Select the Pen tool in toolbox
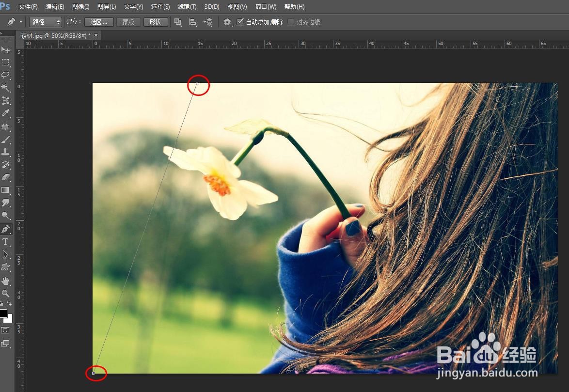This screenshot has width=569, height=392. (x=5, y=229)
